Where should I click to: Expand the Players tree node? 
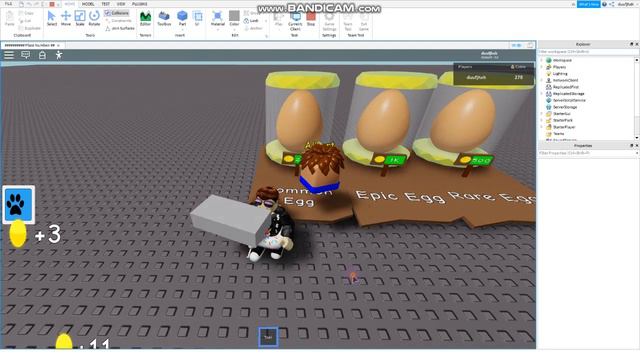(542, 67)
